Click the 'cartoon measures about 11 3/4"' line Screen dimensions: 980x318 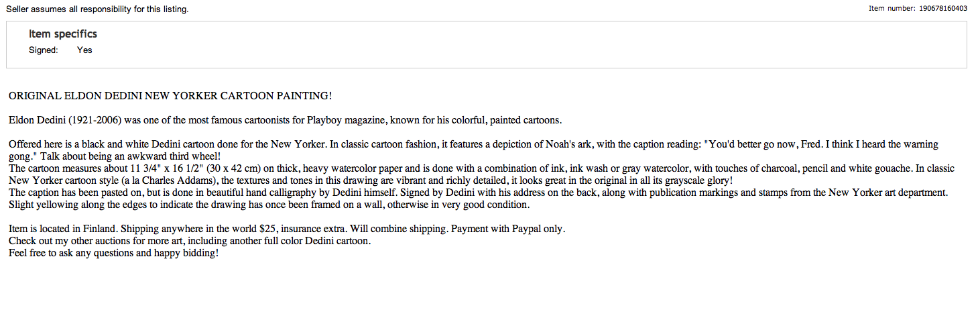pyautogui.click(x=481, y=168)
